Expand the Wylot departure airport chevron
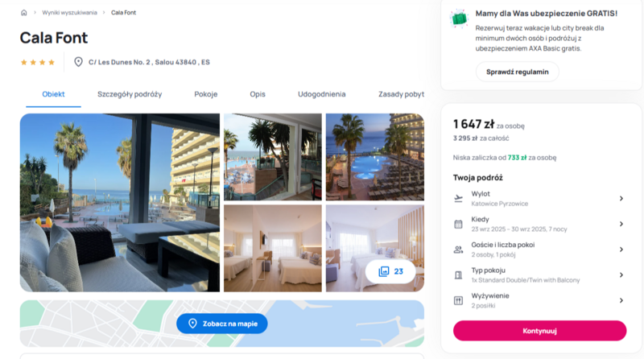This screenshot has height=359, width=644. pos(621,199)
